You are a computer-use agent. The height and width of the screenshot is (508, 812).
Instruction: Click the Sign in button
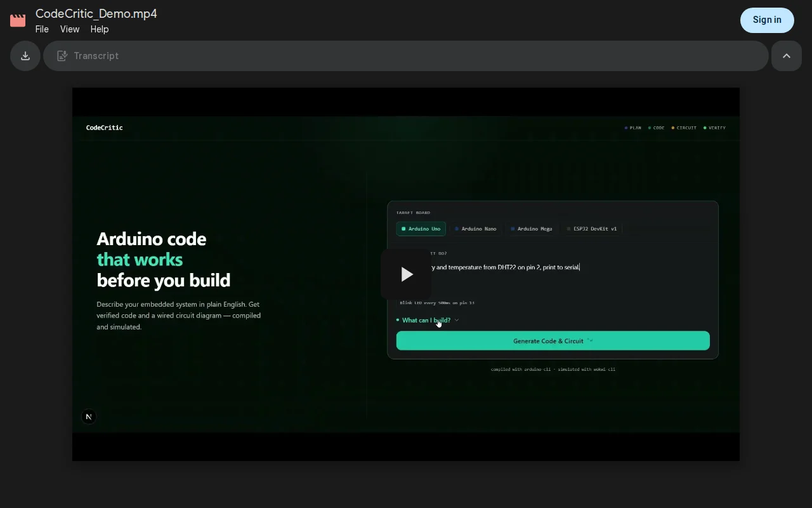(767, 20)
